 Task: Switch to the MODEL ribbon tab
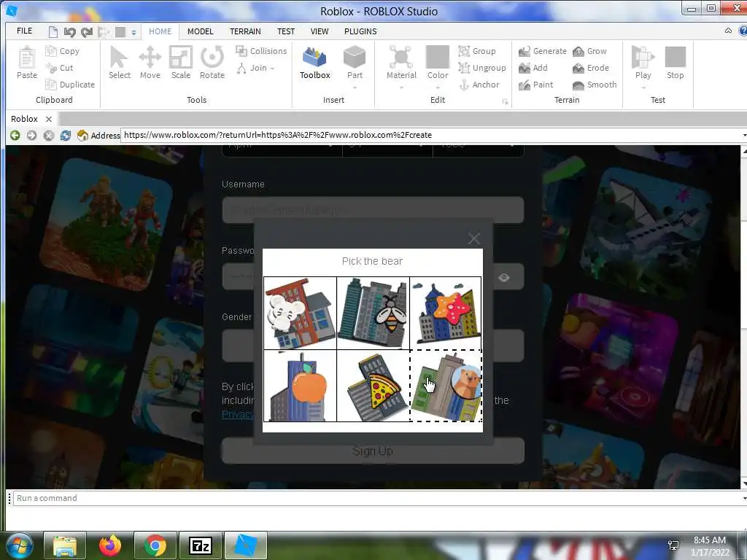(x=200, y=31)
